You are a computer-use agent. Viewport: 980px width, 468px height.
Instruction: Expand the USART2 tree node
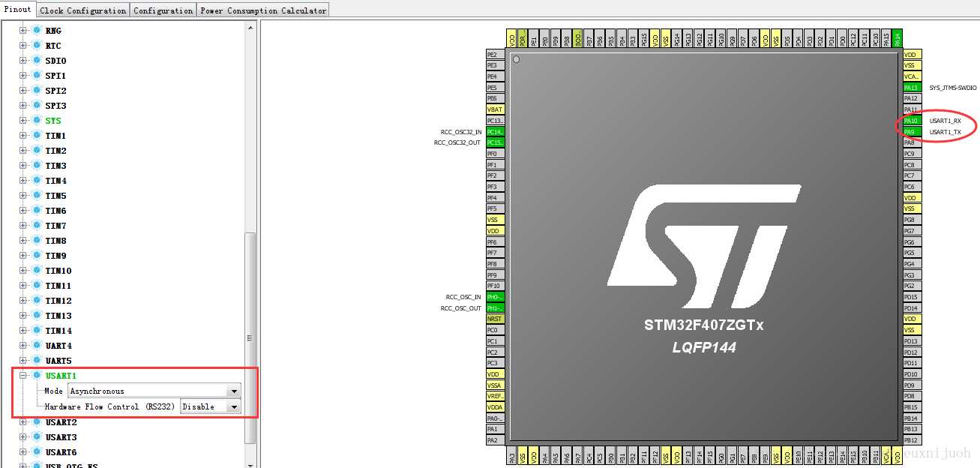click(22, 422)
